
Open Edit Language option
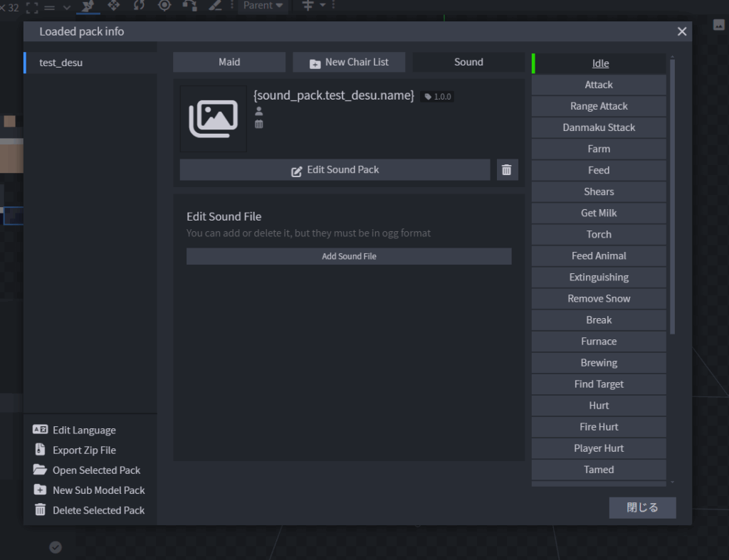[83, 430]
